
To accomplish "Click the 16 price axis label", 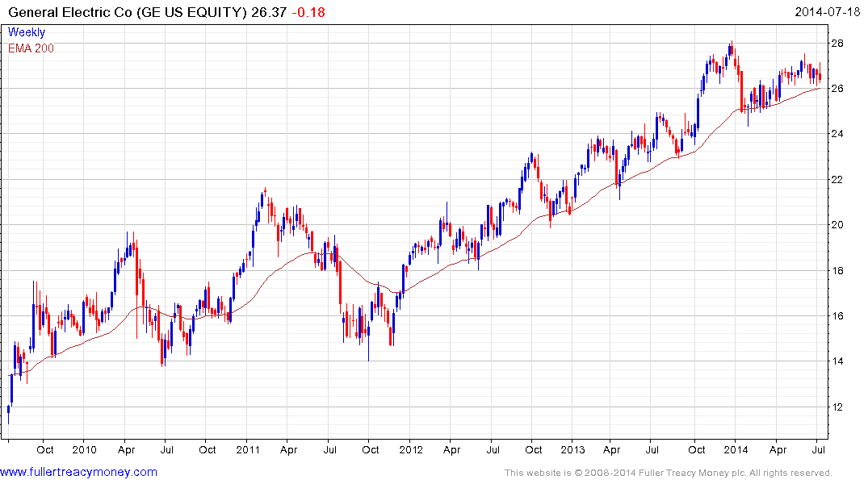I will coord(837,316).
